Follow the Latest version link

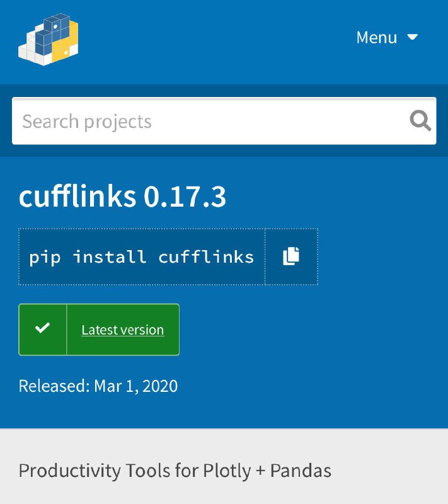tap(123, 329)
